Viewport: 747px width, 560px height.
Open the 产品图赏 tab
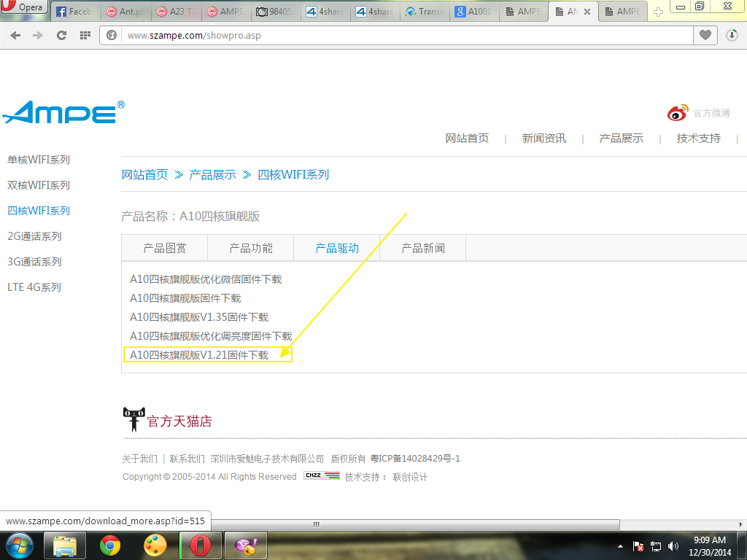point(165,249)
